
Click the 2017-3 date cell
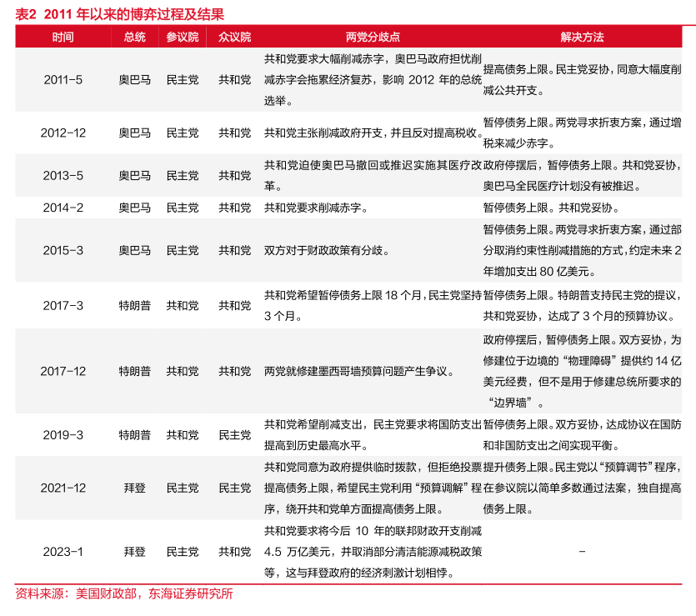(x=63, y=306)
